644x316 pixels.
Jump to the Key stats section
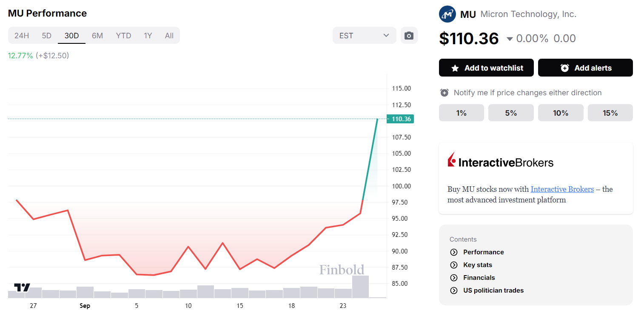coord(478,265)
